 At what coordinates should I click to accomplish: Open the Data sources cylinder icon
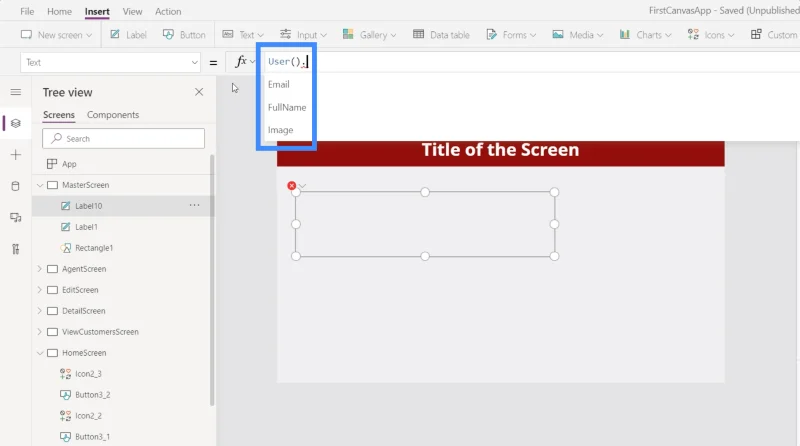(x=16, y=186)
